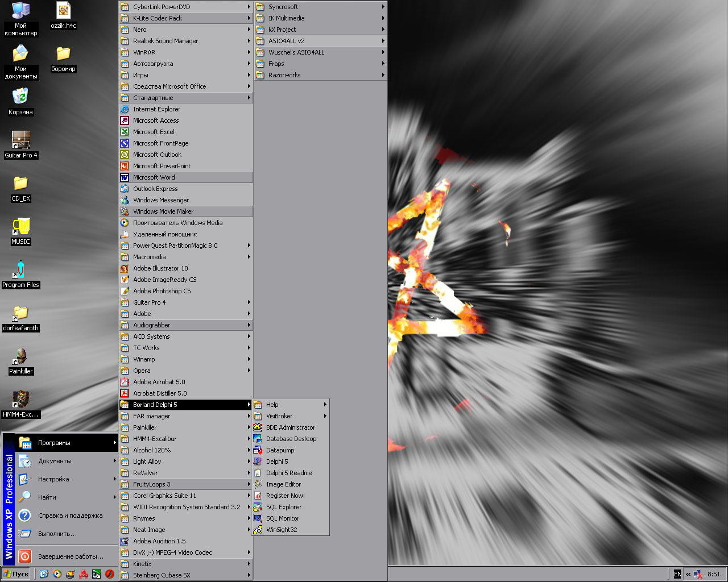The image size is (728, 582).
Task: Click the Пуск start button
Action: click(16, 574)
